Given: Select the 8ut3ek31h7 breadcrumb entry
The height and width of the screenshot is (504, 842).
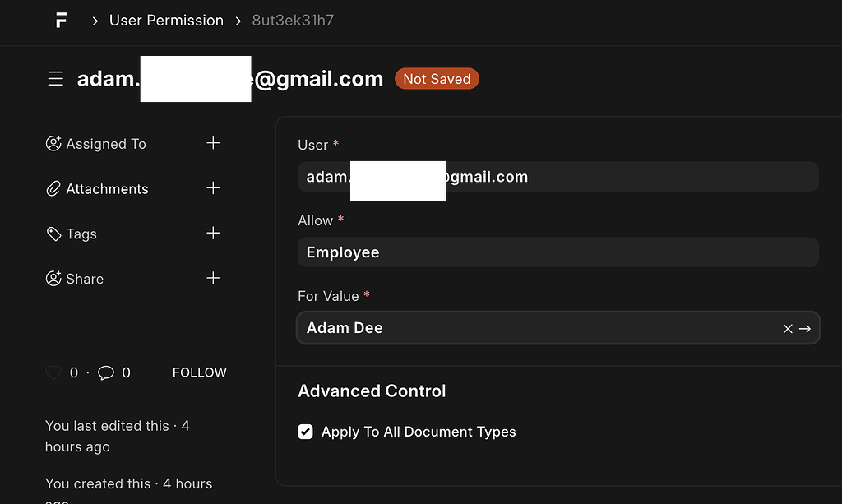Looking at the screenshot, I should pyautogui.click(x=293, y=20).
